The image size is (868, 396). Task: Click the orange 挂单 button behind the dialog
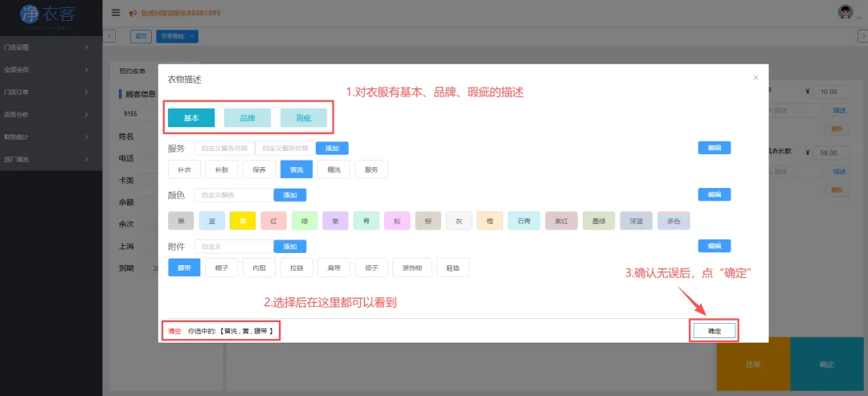tap(753, 365)
